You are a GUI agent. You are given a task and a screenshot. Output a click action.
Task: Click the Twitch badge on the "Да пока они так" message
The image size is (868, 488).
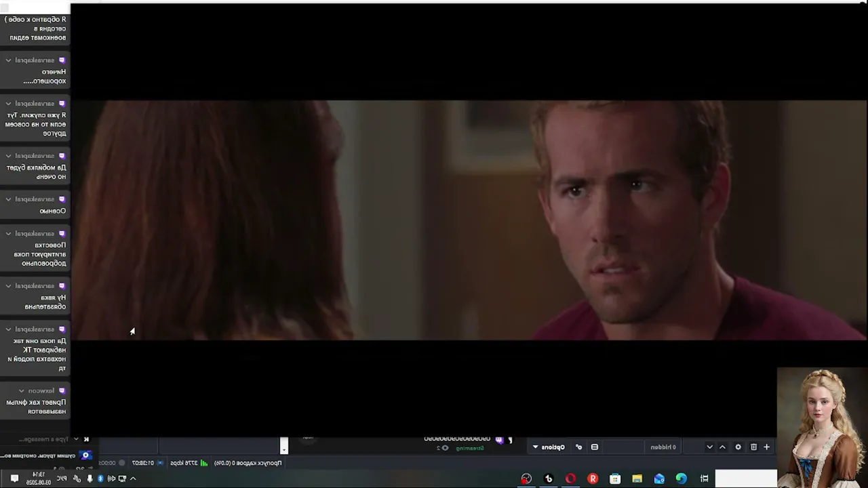pos(62,329)
